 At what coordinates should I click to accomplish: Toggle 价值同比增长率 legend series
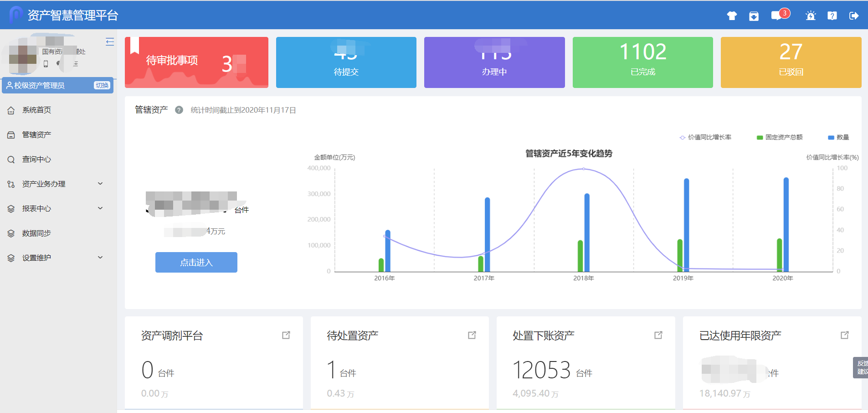coord(705,137)
